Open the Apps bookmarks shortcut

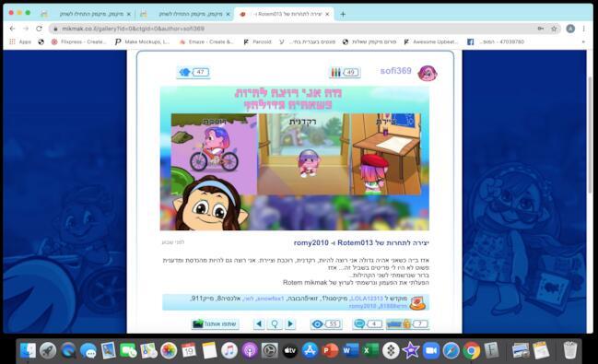[x=20, y=41]
